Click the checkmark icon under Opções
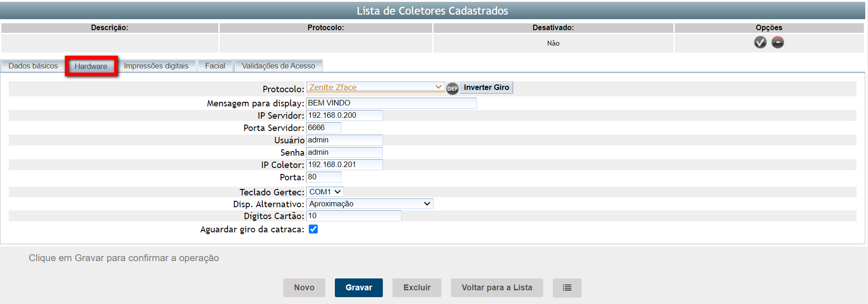 coord(760,42)
